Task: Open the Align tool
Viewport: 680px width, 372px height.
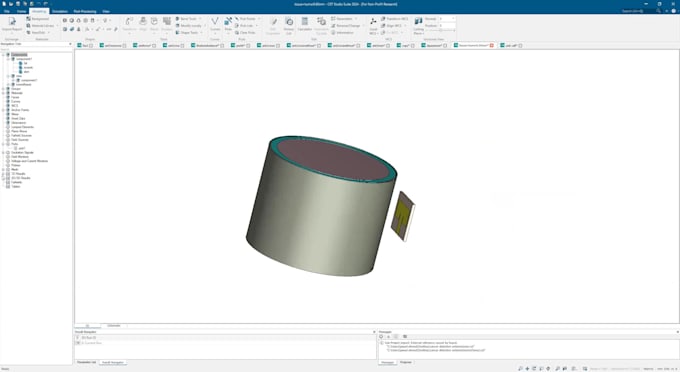Action: click(x=143, y=24)
